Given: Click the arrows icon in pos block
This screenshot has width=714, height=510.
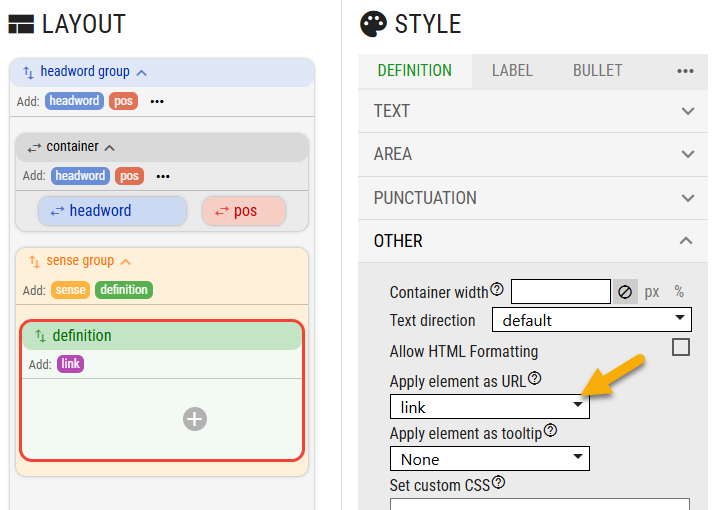Looking at the screenshot, I should (222, 211).
